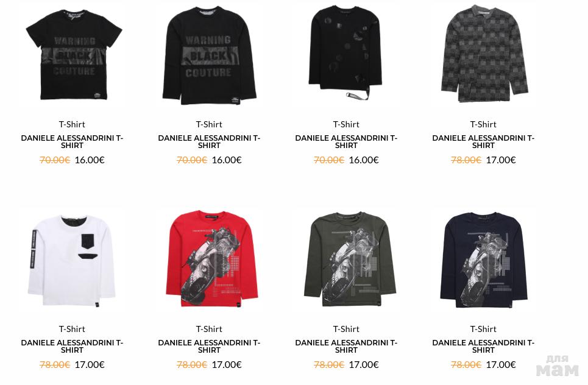Click the crossed-out 78.00€ price under checkered shirt
The width and height of the screenshot is (588, 385).
466,160
